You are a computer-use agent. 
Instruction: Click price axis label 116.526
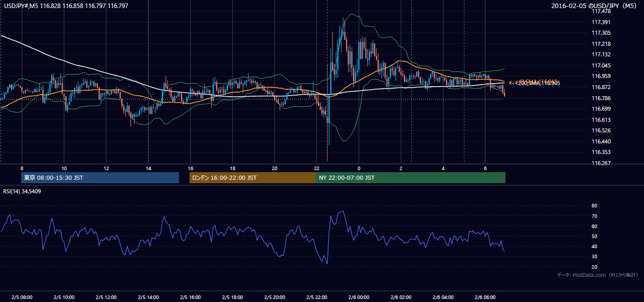(x=601, y=130)
